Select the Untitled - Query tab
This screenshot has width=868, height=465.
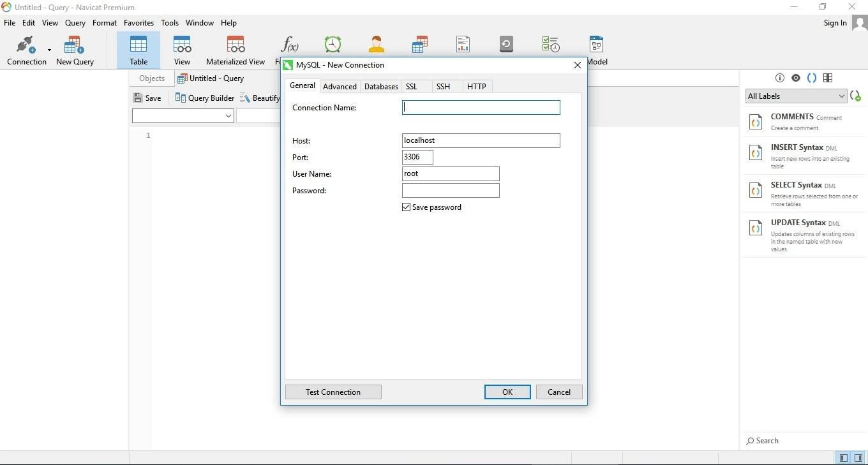pyautogui.click(x=211, y=78)
